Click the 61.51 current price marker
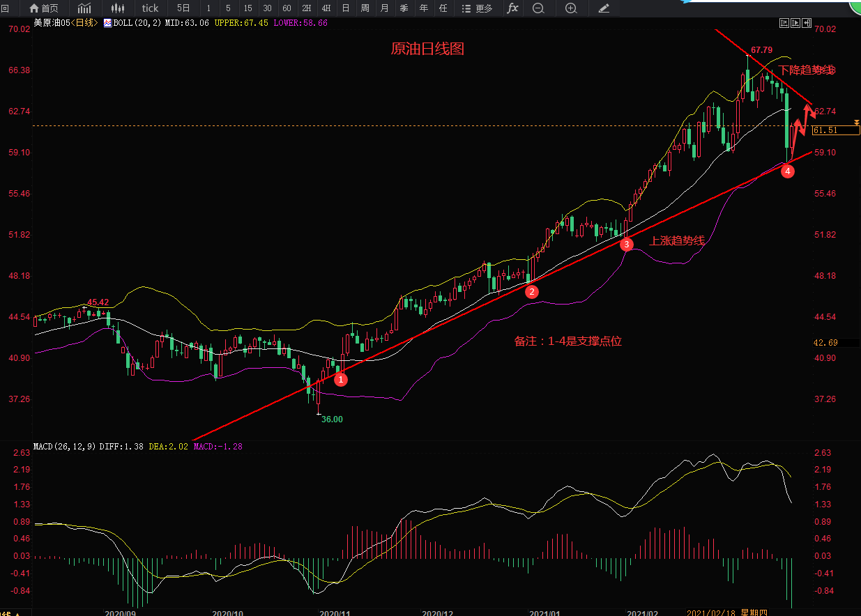Image resolution: width=861 pixels, height=616 pixels. point(825,130)
